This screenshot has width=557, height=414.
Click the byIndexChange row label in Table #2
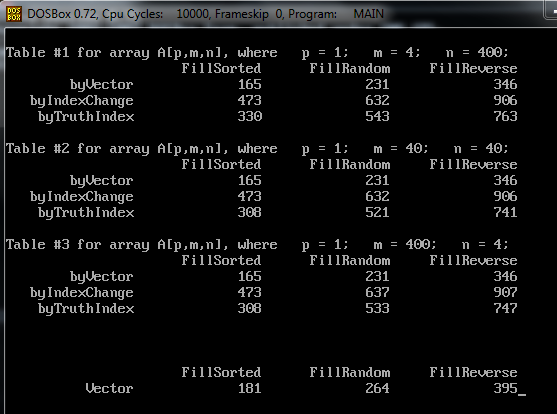(82, 197)
